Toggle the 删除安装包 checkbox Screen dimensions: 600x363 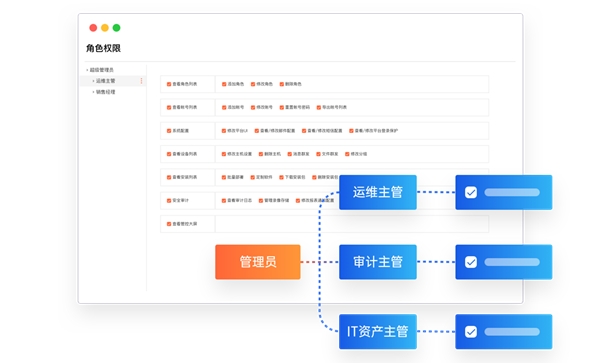coord(314,177)
